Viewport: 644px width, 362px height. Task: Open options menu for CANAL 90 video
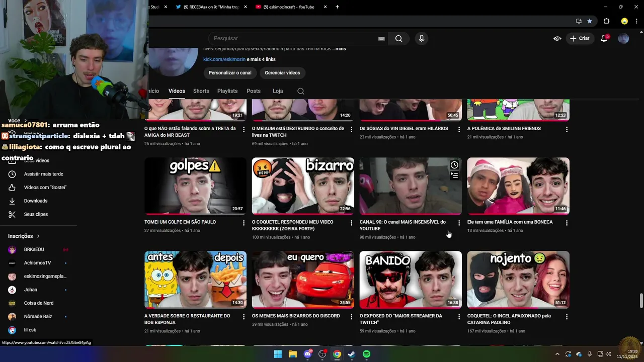(459, 223)
